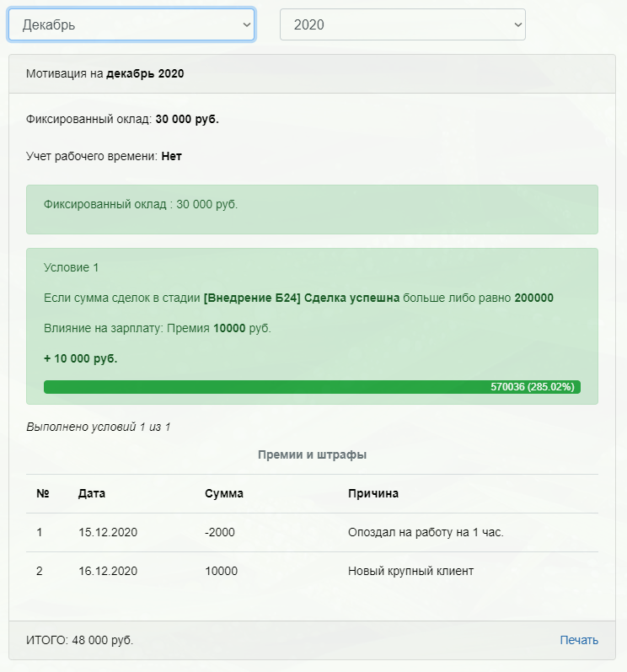The width and height of the screenshot is (627, 672).
Task: Click the -2000 penalty amount cell
Action: click(x=220, y=532)
